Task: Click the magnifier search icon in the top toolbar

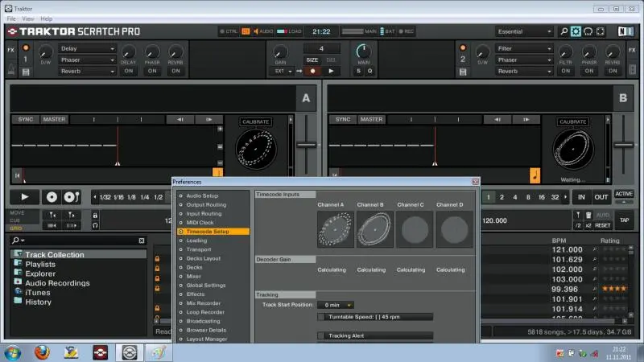Action: (563, 31)
